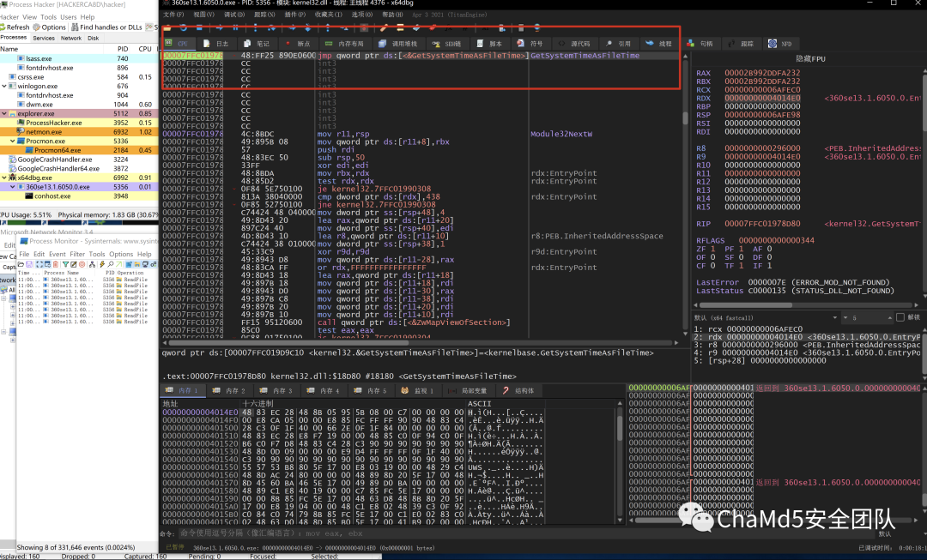The image size is (927, 560).
Task: Click the green jump-to arrow in Process Monitor
Action: tap(118, 264)
